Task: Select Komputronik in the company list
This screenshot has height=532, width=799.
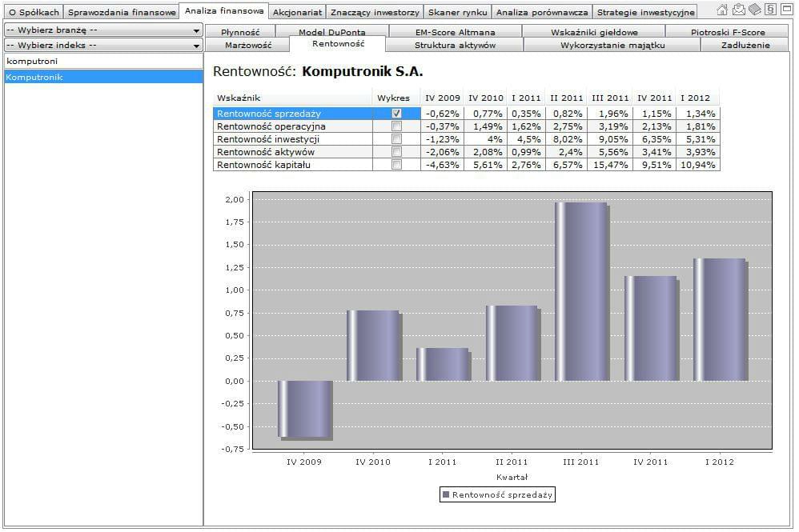Action: [x=103, y=78]
